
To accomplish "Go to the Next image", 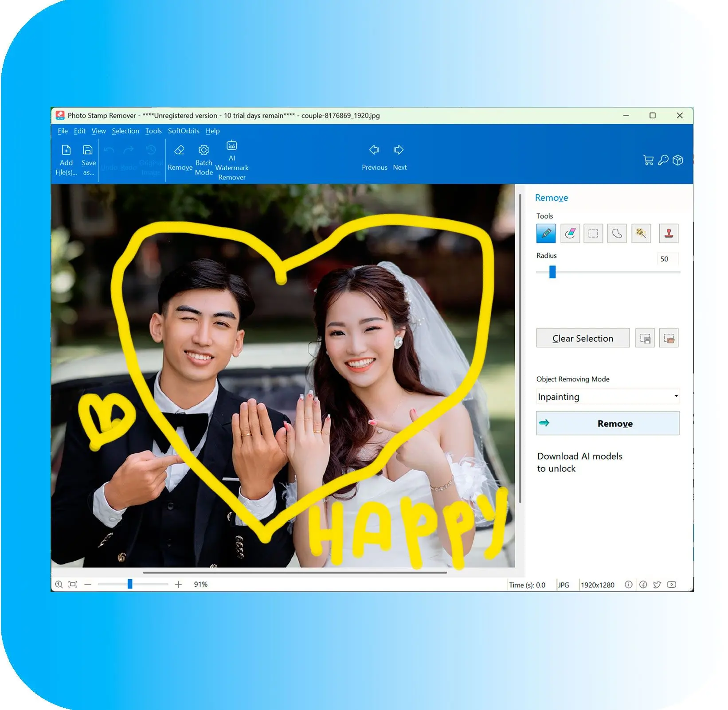I will pos(399,157).
